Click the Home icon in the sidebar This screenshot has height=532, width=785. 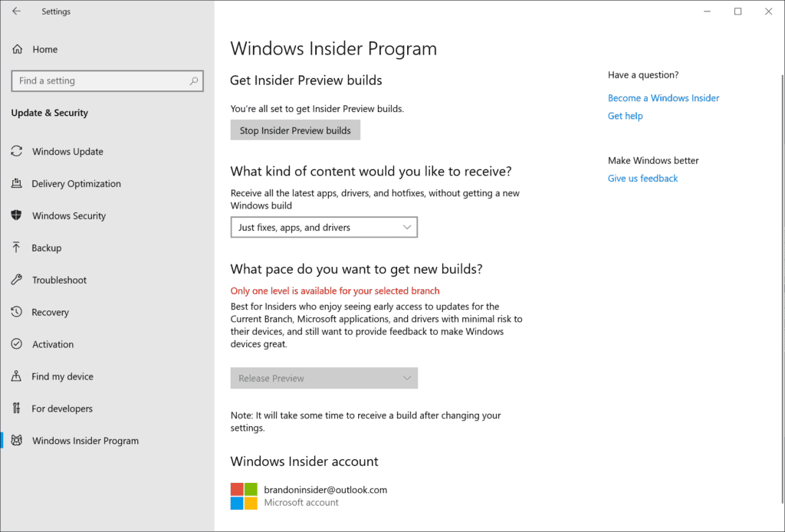16,49
